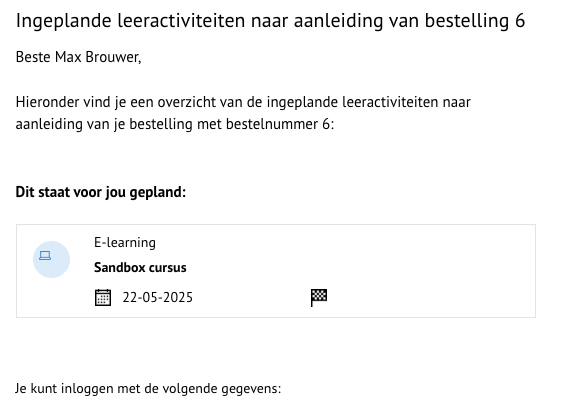This screenshot has height=412, width=562.
Task: Click the word 'bestelling 6' in title
Action: 475,21
